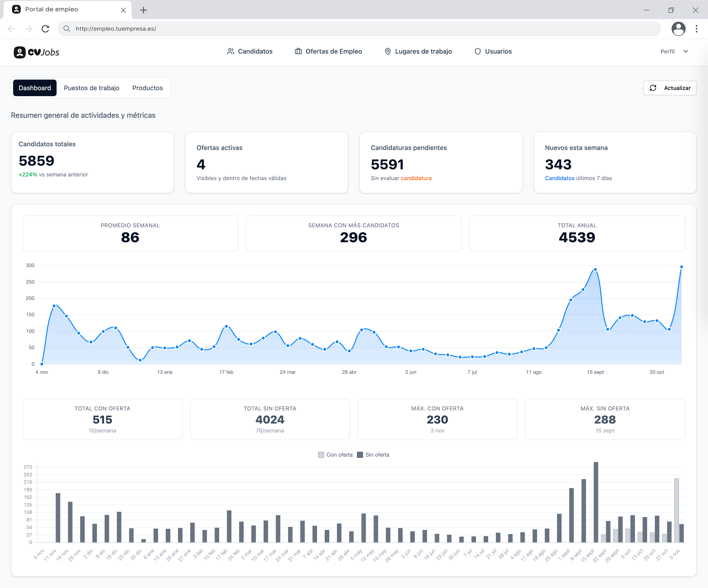708x588 pixels.
Task: Expand the Perfil dropdown chevron
Action: tap(685, 51)
